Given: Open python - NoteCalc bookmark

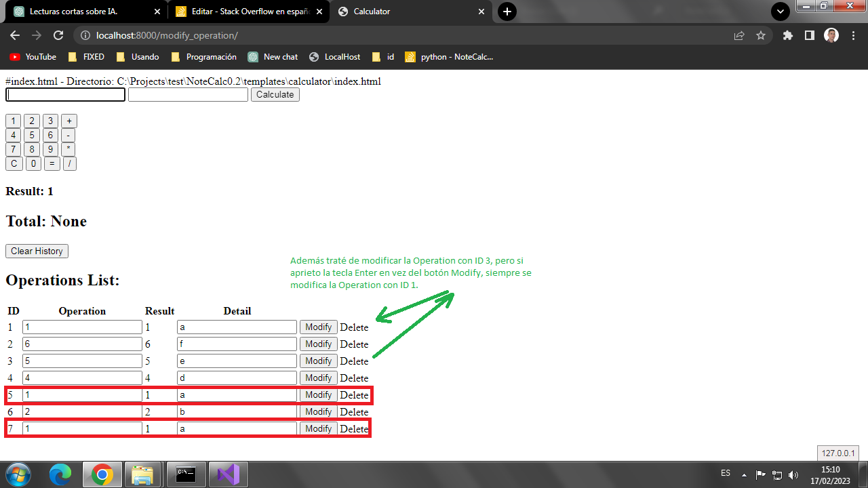Looking at the screenshot, I should pyautogui.click(x=449, y=57).
